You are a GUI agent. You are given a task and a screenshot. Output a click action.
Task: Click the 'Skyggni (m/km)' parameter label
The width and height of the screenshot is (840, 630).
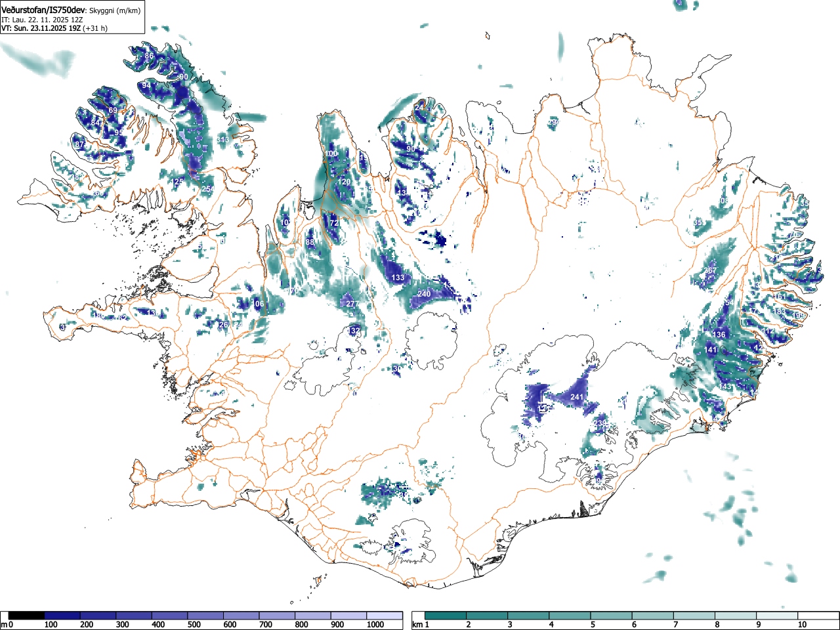coord(115,10)
